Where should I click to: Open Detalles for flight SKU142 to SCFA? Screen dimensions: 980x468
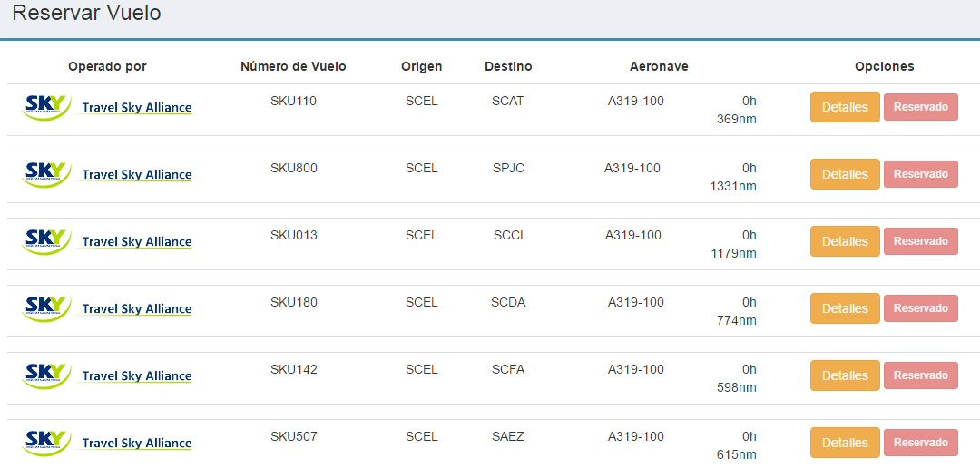[x=845, y=375]
